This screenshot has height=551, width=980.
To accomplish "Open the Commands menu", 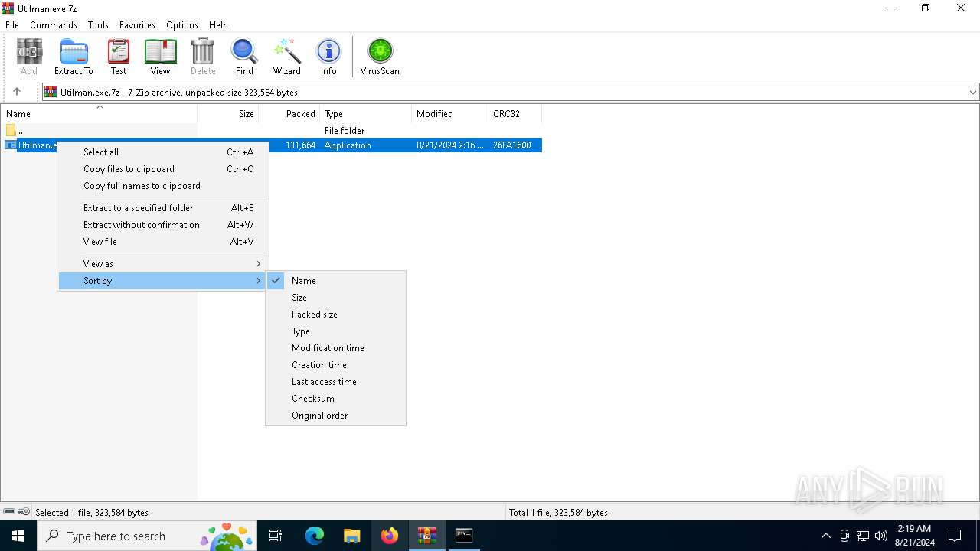I will [54, 25].
